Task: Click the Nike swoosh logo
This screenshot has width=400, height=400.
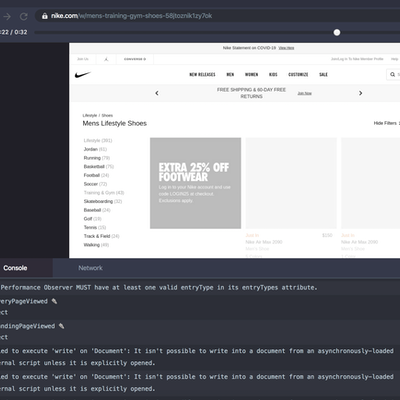Action: pos(83,74)
